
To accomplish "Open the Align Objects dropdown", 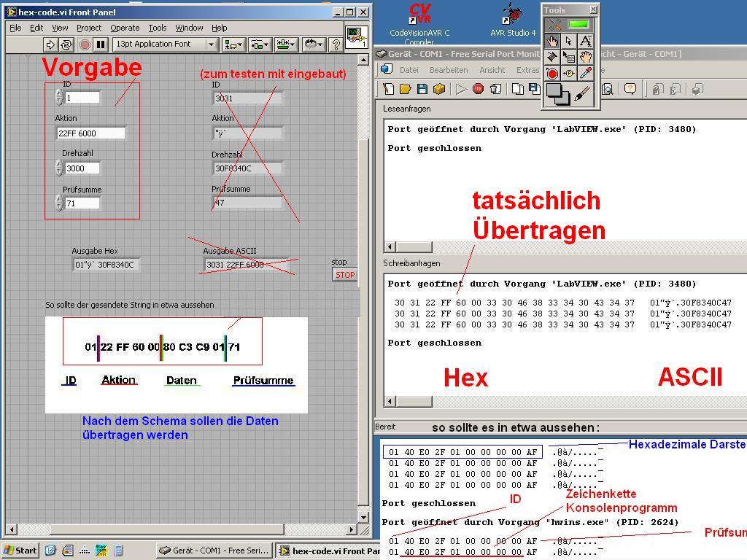I will tap(233, 44).
